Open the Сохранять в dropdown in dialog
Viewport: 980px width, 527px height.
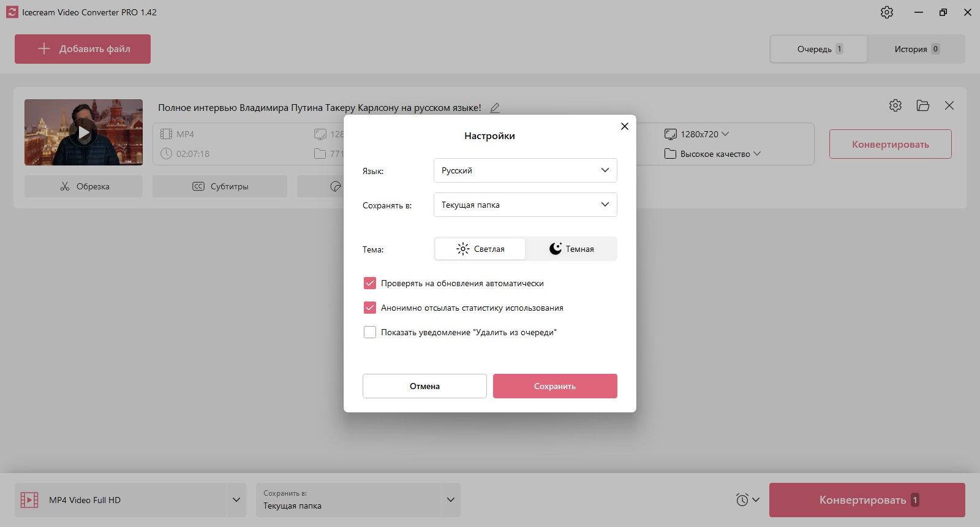pos(526,205)
